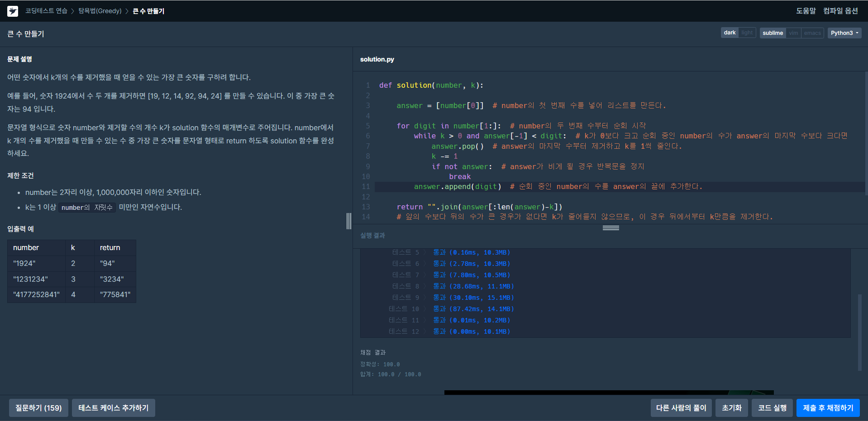This screenshot has width=868, height=421.
Task: Click the 큰 수 만들기 breadcrumb item
Action: pos(148,11)
